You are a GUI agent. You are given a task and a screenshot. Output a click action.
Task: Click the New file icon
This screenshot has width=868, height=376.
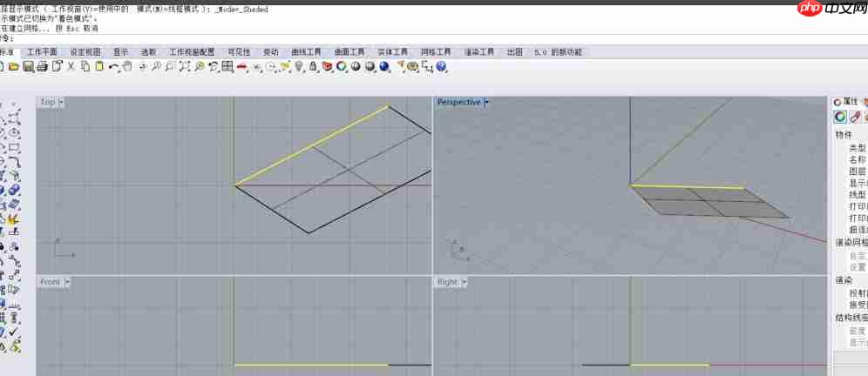tap(2, 66)
